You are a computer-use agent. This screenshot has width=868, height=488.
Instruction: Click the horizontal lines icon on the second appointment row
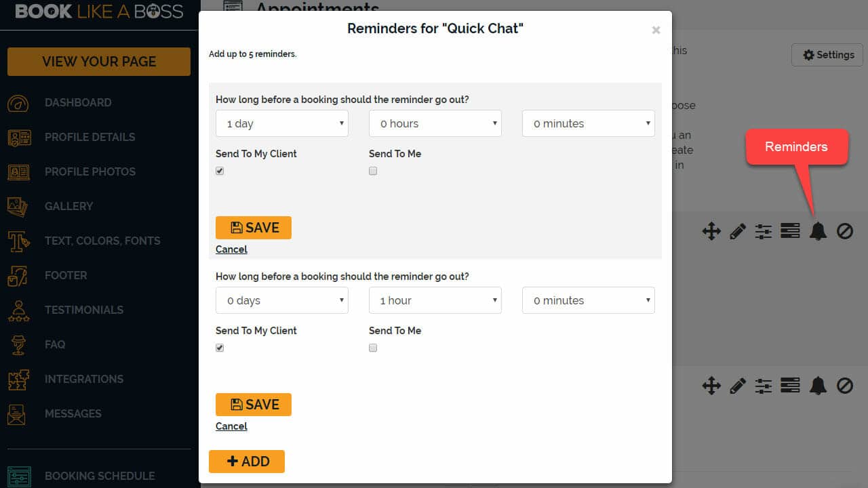pos(791,385)
